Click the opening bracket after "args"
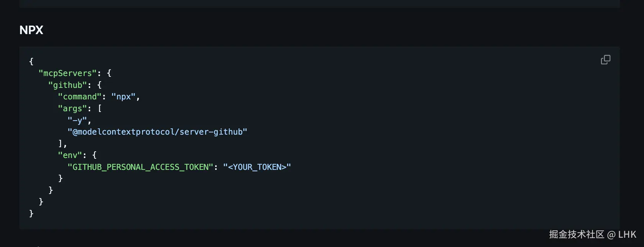Screen dimensions: 644x247 [x=99, y=109]
